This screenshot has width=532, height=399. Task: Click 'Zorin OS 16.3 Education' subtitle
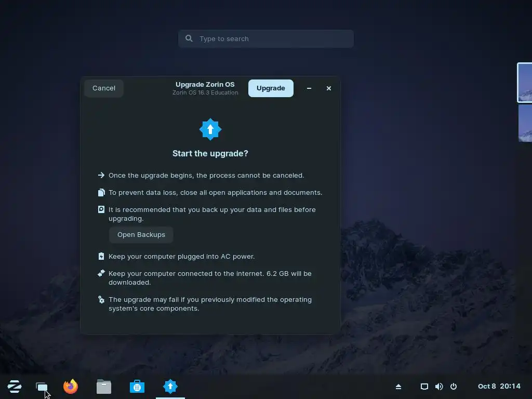[x=205, y=92]
